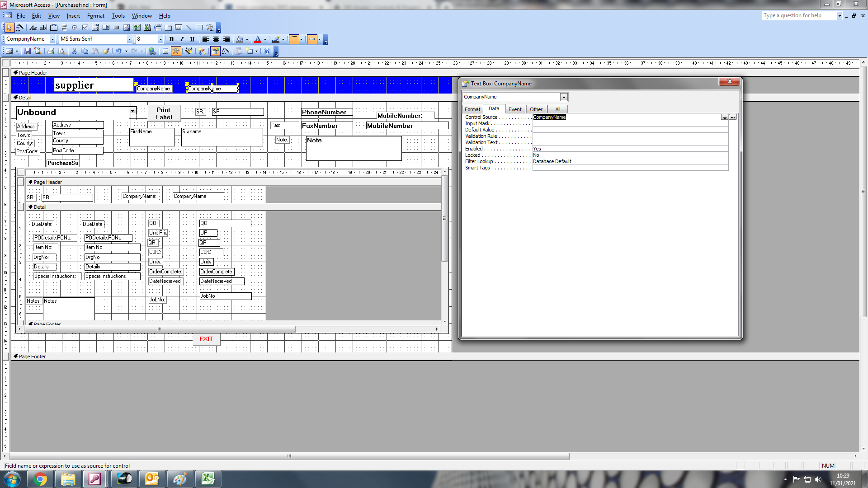Select the Text Box control tool
868x488 pixels.
pyautogui.click(x=43, y=28)
